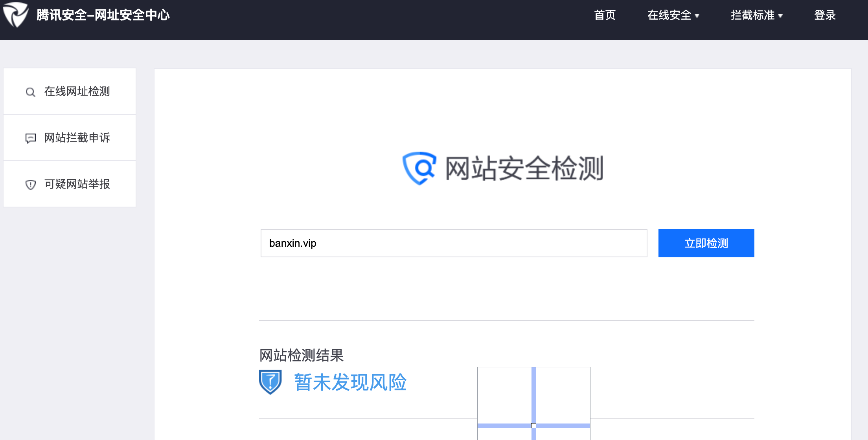Expand the 在线安全 dropdown arrow
This screenshot has height=440, width=868.
697,16
